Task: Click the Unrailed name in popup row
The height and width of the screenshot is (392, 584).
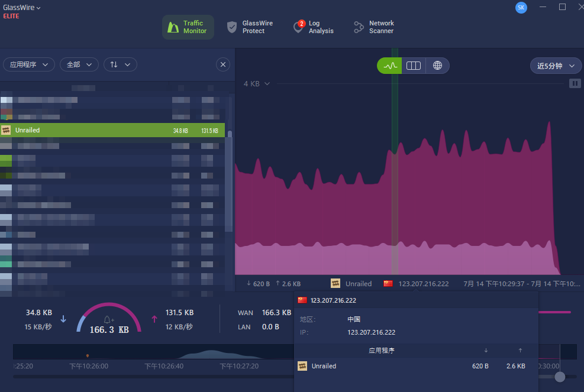Action: [x=324, y=367]
